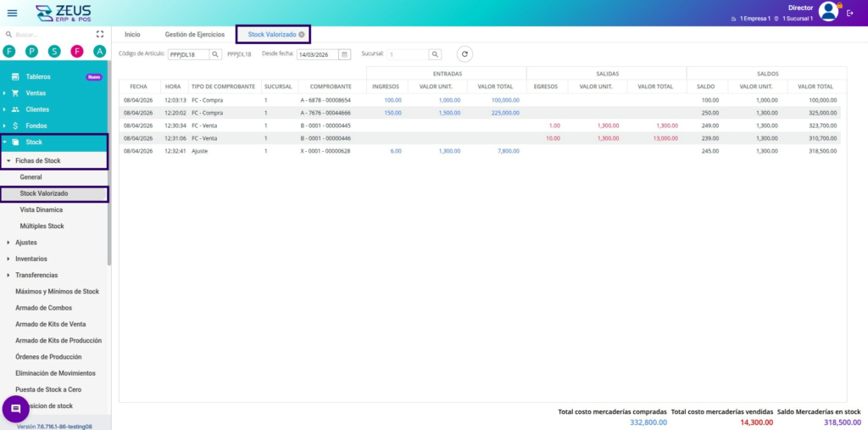Image resolution: width=868 pixels, height=430 pixels.
Task: Open the calendar picker for Desde fecha
Action: point(344,54)
